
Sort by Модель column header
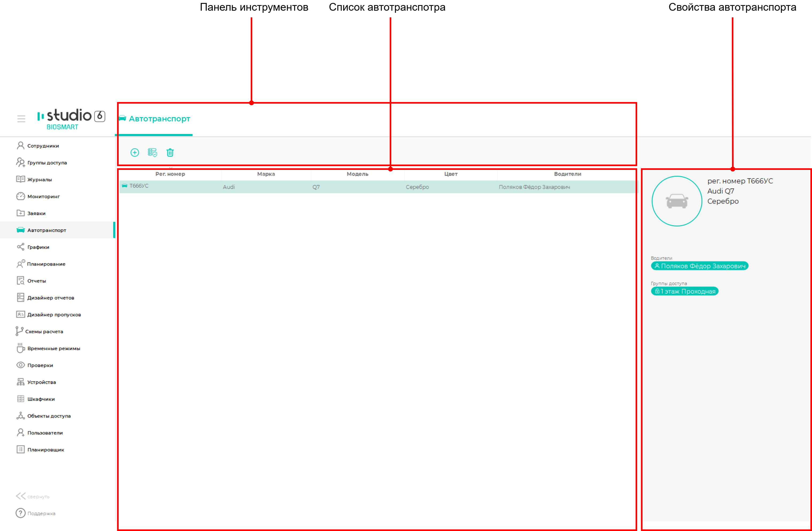[x=358, y=174]
